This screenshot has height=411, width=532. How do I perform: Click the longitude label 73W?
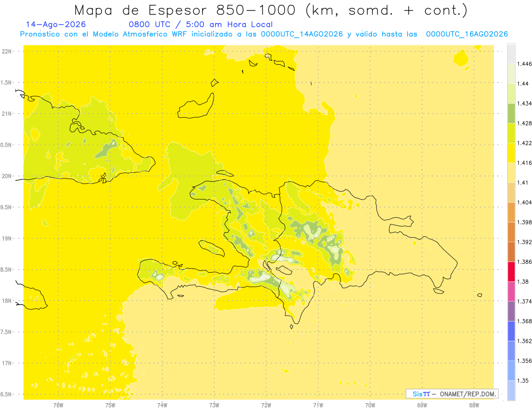(x=214, y=405)
